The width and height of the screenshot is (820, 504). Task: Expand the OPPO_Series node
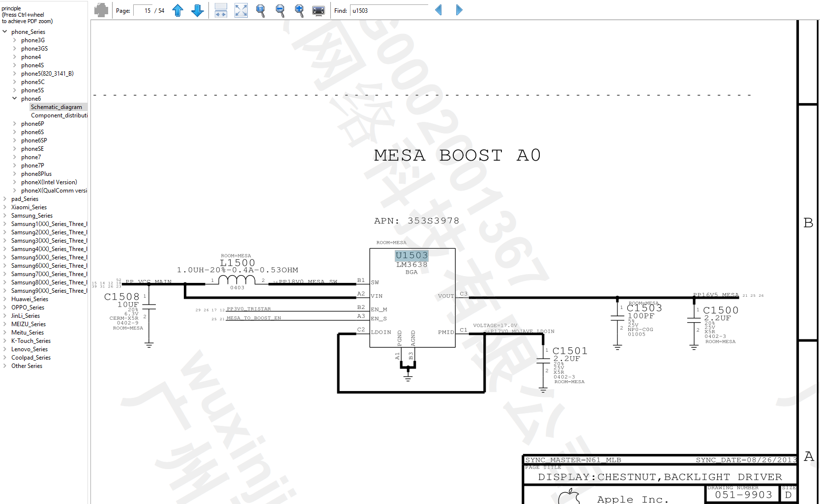[5, 308]
